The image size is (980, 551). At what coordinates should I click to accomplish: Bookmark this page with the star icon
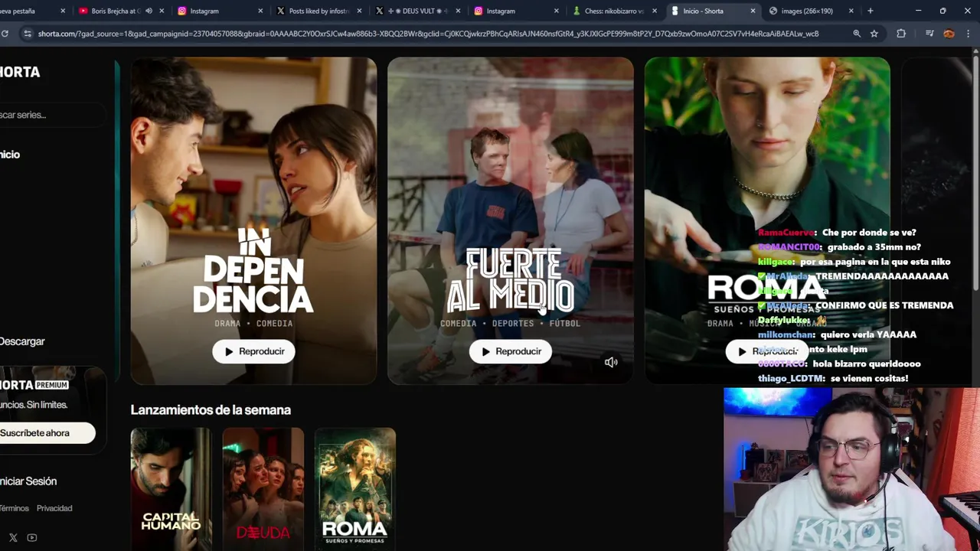874,34
